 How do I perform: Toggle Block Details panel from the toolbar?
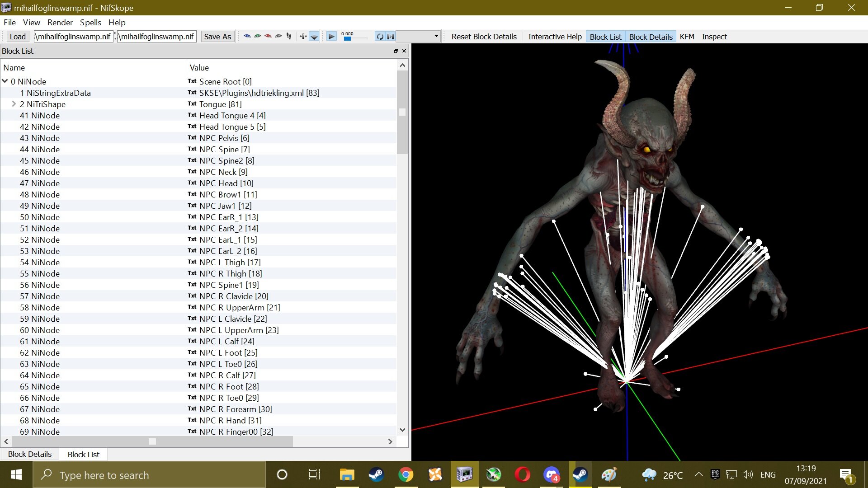651,37
